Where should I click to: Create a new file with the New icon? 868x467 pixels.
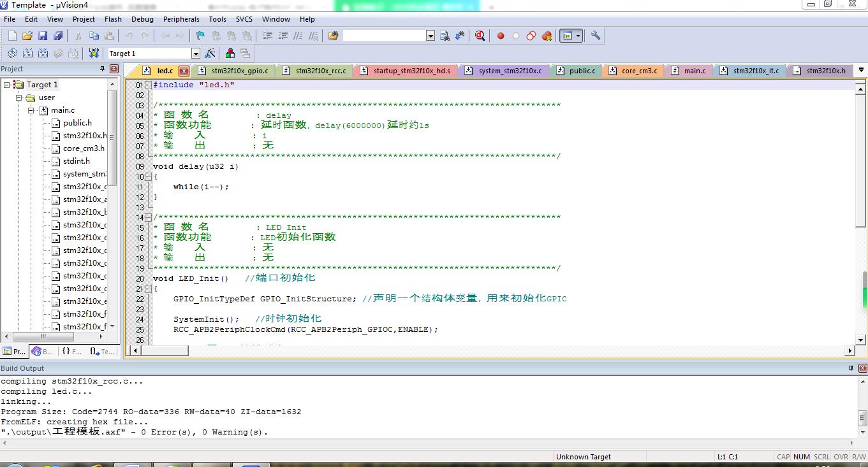12,36
